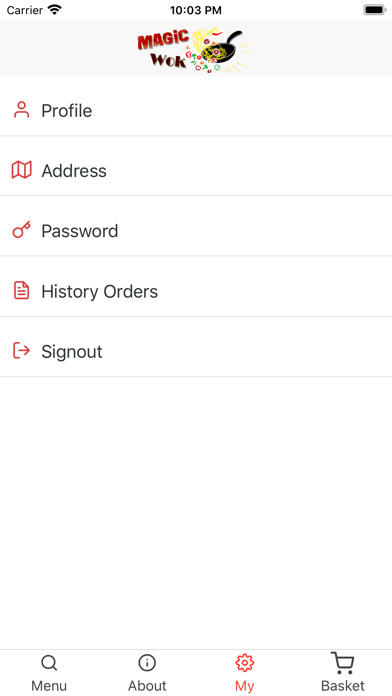The height and width of the screenshot is (696, 392).
Task: Tap the info circle icon above About
Action: tap(147, 663)
